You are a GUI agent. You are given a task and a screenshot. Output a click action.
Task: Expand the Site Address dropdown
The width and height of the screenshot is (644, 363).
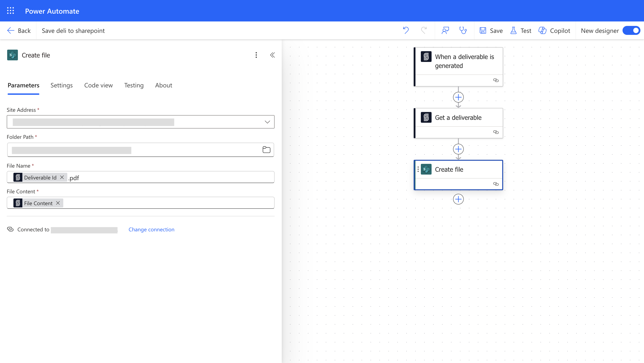click(267, 122)
